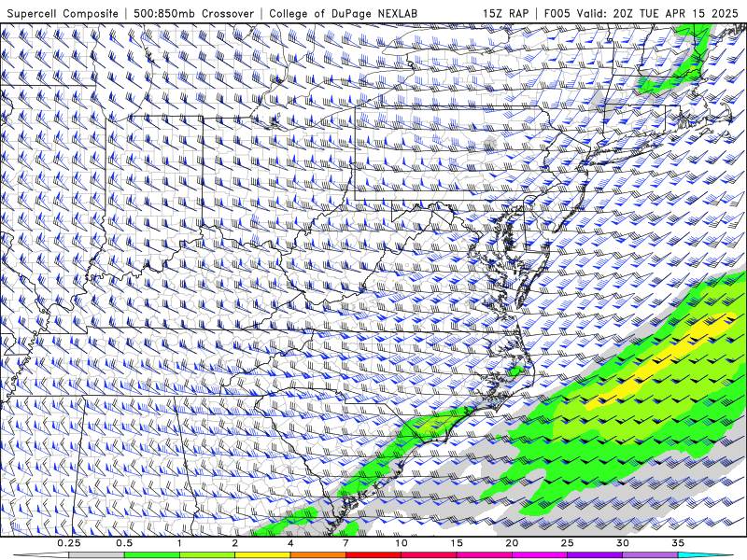Click the yellow segment of the color bar

coord(262,555)
